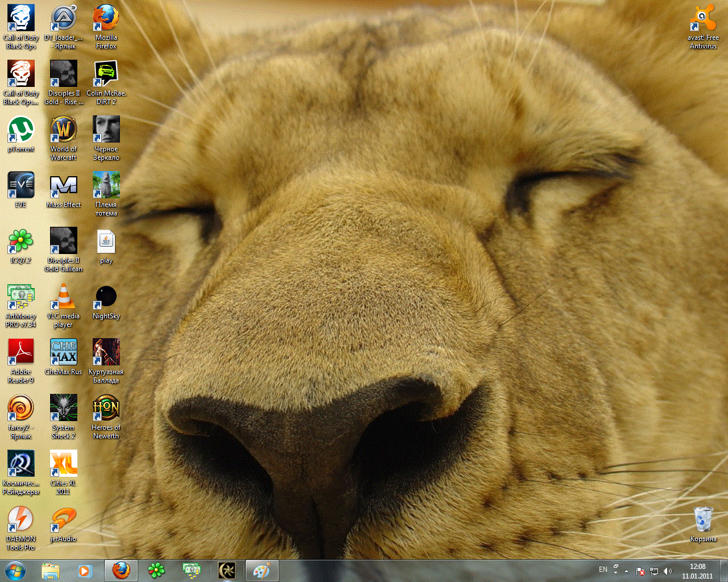Open the Windows Start menu
Viewport: 728px width, 582px height.
[15, 571]
